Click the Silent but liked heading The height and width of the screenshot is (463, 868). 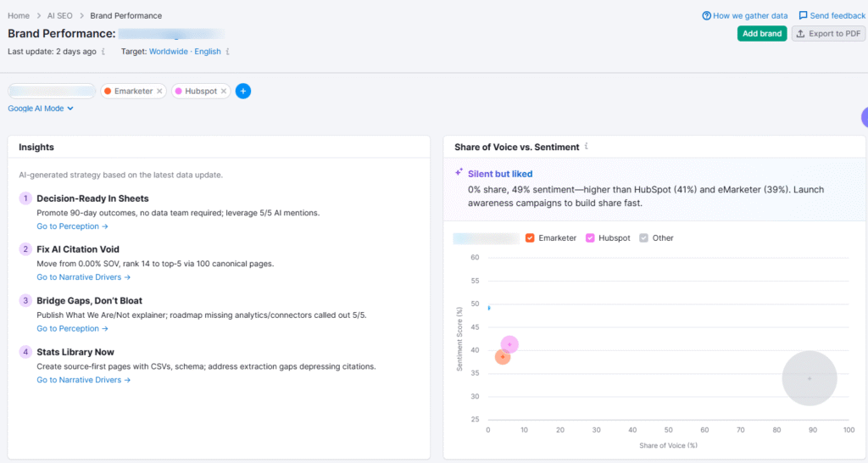tap(500, 174)
